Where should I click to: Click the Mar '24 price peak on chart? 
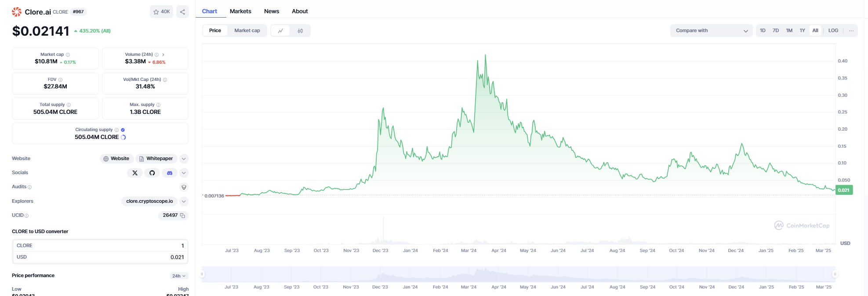485,55
